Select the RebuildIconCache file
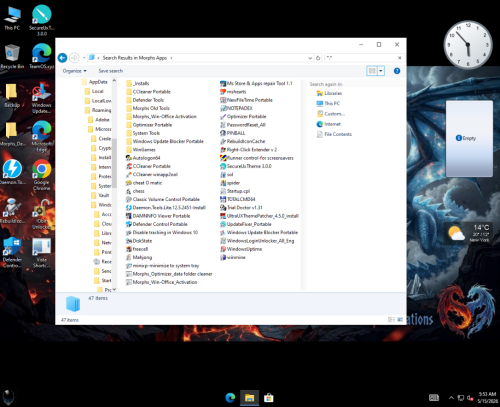500x407 pixels. point(242,141)
